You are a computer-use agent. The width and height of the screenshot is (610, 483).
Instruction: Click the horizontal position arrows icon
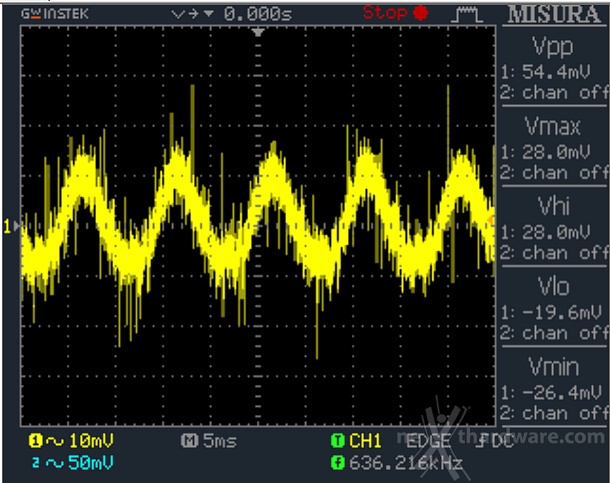point(192,15)
